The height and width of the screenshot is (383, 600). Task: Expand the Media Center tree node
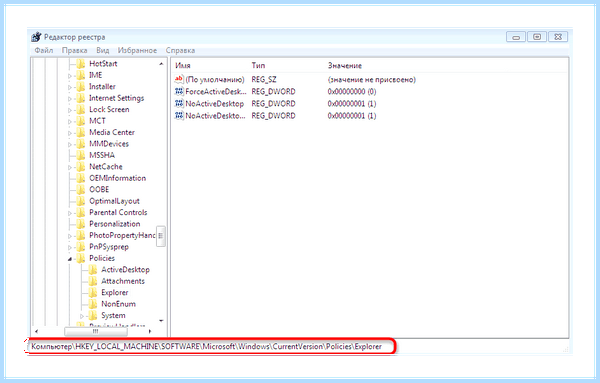[70, 133]
